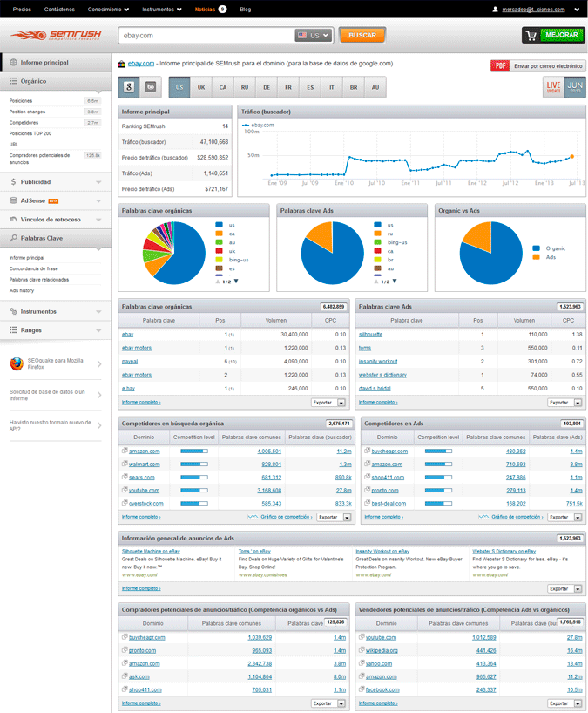
Task: Focus the domain search input field
Action: [x=206, y=36]
